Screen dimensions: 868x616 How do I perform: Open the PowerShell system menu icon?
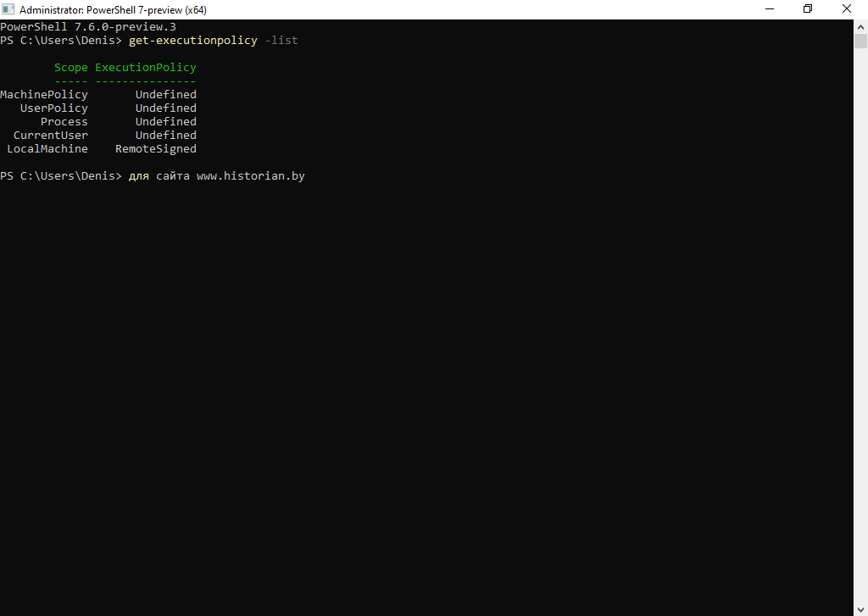click(x=8, y=9)
